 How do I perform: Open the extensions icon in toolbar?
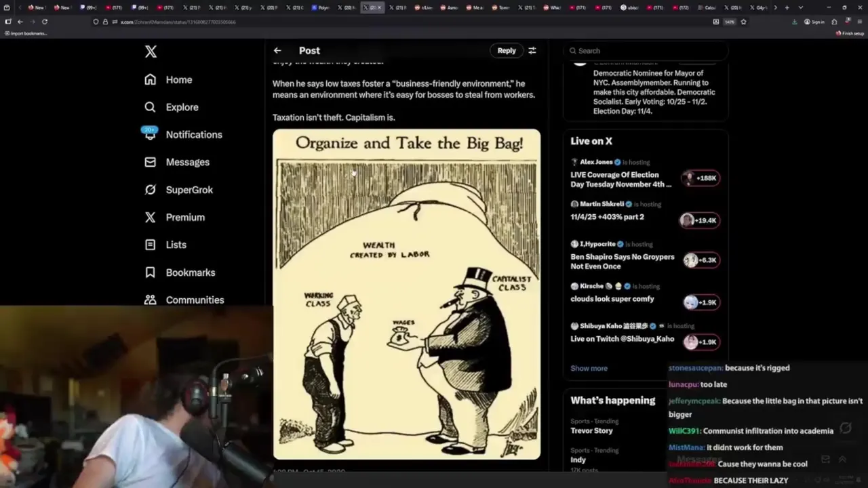[x=834, y=22]
